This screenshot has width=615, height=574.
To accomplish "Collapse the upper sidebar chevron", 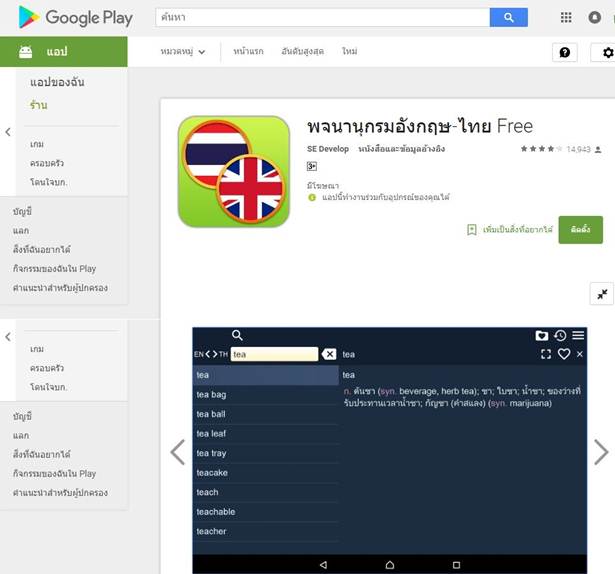I will click(x=8, y=132).
